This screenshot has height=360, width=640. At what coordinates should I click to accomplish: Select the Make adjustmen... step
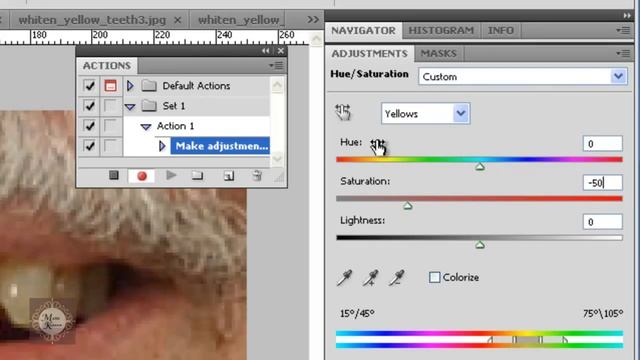(x=220, y=146)
